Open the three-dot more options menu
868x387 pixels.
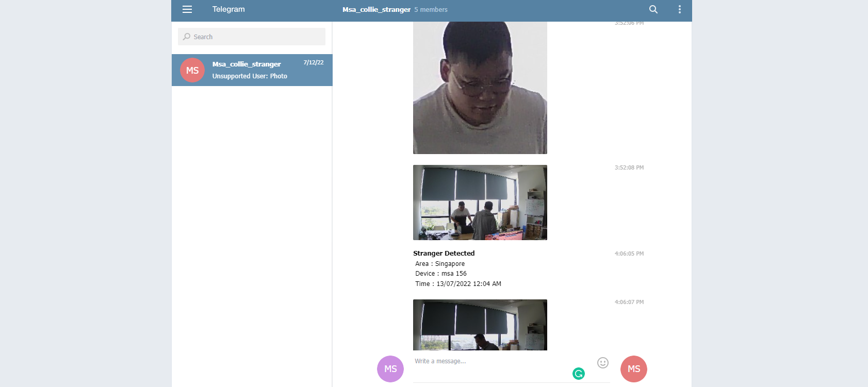point(680,9)
